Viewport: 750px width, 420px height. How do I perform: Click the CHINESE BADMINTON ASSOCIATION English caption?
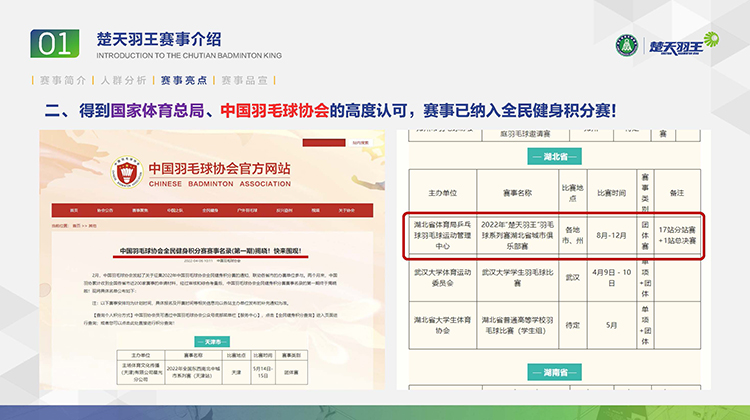(220, 184)
